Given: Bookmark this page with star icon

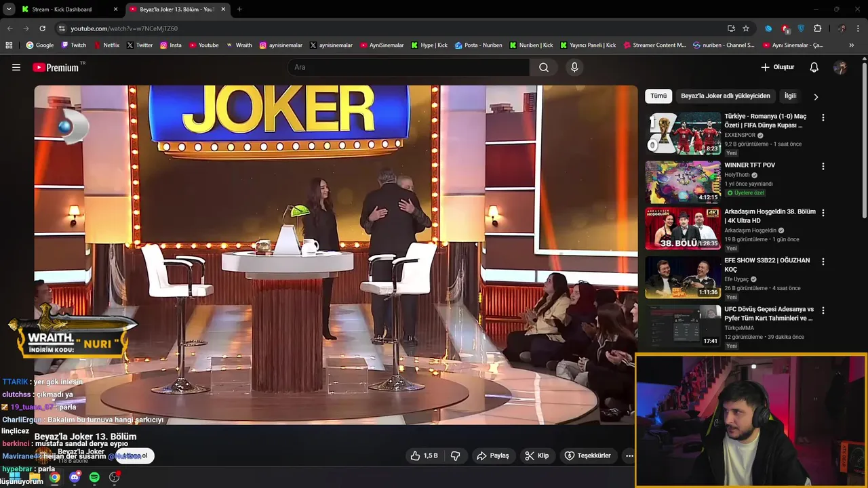Looking at the screenshot, I should point(746,28).
